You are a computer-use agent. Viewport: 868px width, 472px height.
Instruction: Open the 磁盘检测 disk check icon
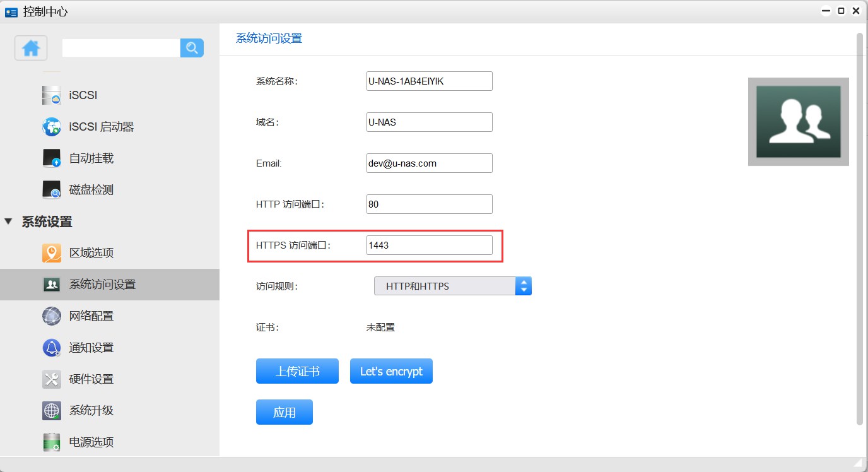coord(52,190)
